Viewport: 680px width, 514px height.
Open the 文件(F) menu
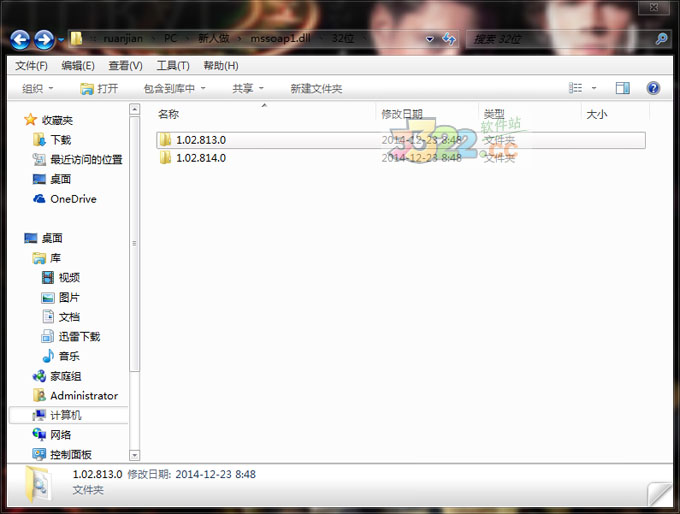point(31,66)
